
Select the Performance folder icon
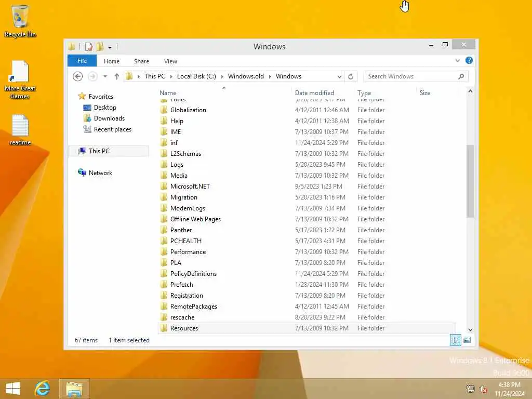click(x=164, y=251)
